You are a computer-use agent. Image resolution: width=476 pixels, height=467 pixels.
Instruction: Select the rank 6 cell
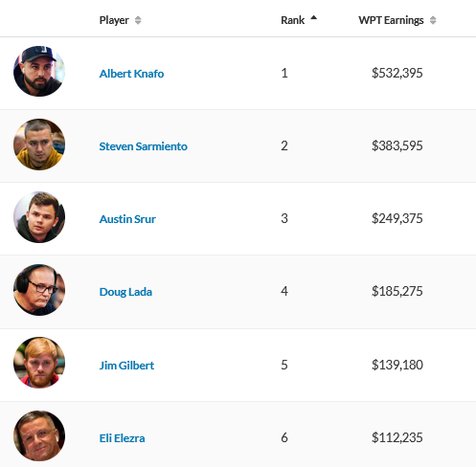(284, 437)
